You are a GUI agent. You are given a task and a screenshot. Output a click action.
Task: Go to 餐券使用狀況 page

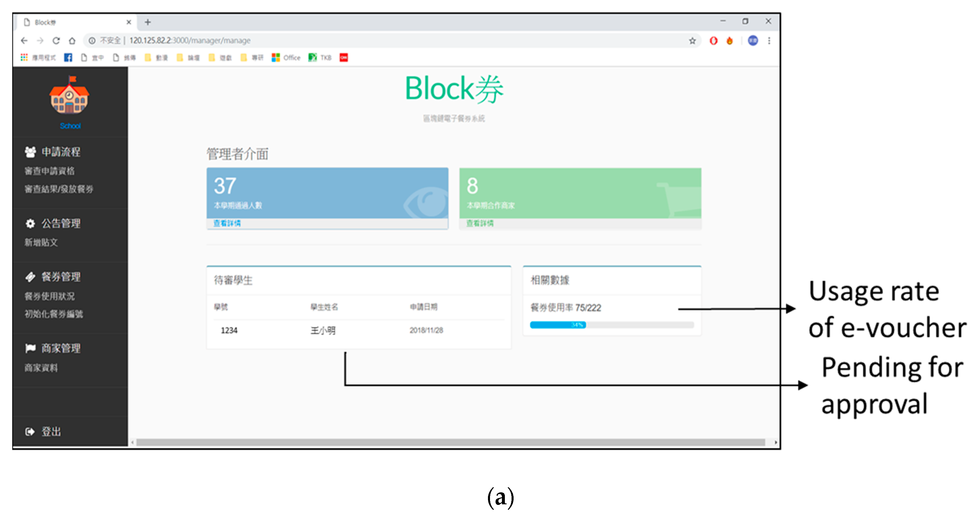(50, 296)
